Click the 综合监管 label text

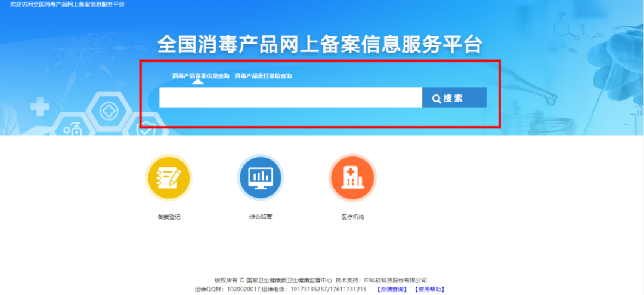click(261, 217)
